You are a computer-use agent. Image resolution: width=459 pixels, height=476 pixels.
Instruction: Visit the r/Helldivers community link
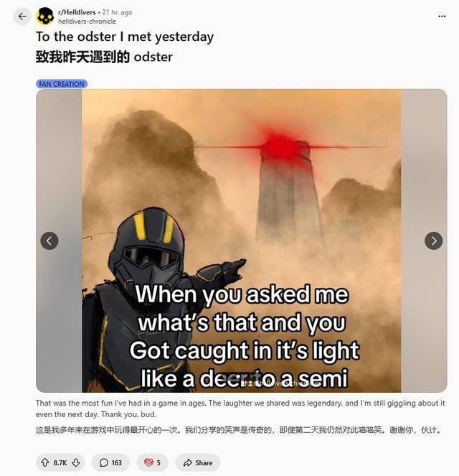pyautogui.click(x=77, y=12)
